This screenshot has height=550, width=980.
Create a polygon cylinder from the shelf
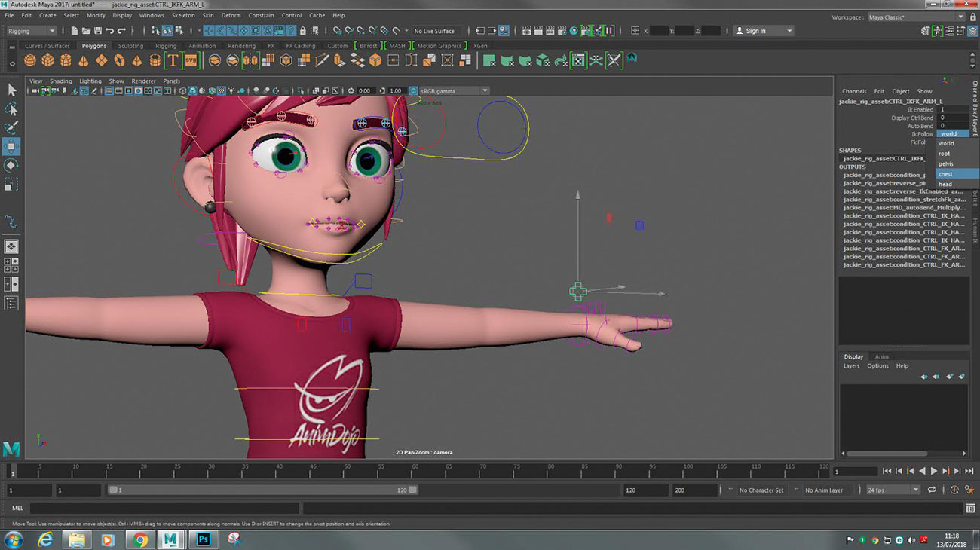[66, 60]
